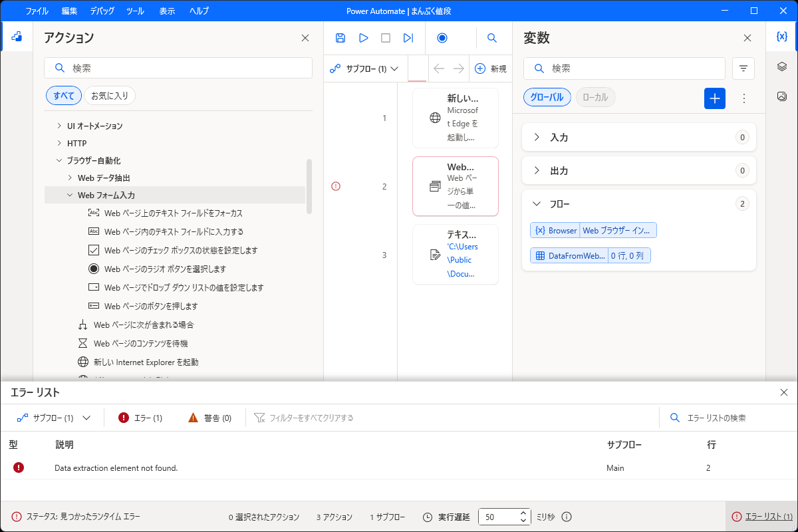Toggle the エラー (1) filter

[140, 418]
